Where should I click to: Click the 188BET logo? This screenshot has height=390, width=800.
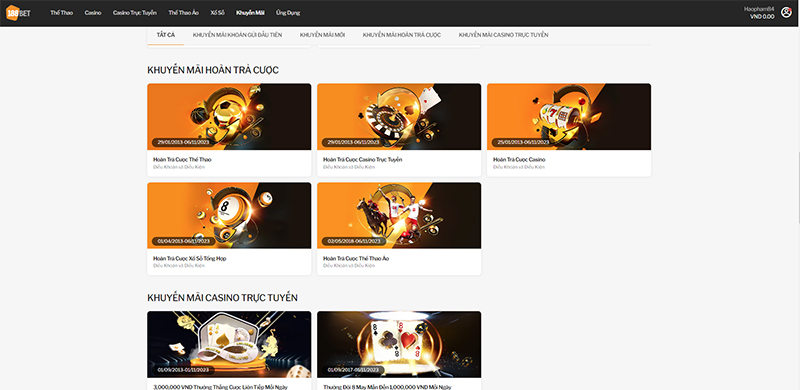pos(18,13)
